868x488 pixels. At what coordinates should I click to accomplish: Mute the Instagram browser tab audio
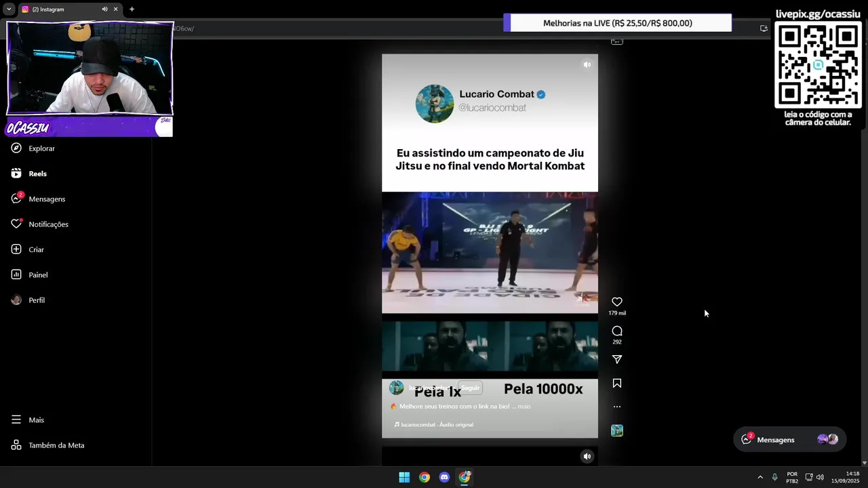(x=104, y=9)
